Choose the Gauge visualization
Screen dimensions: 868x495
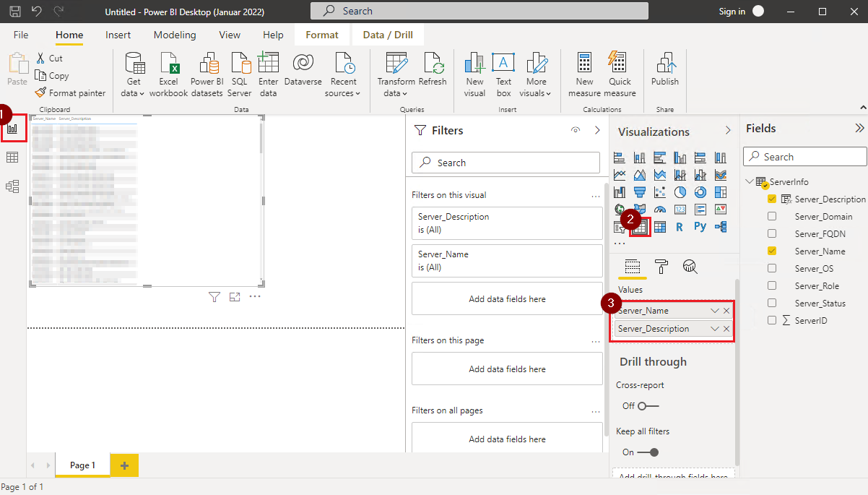659,210
